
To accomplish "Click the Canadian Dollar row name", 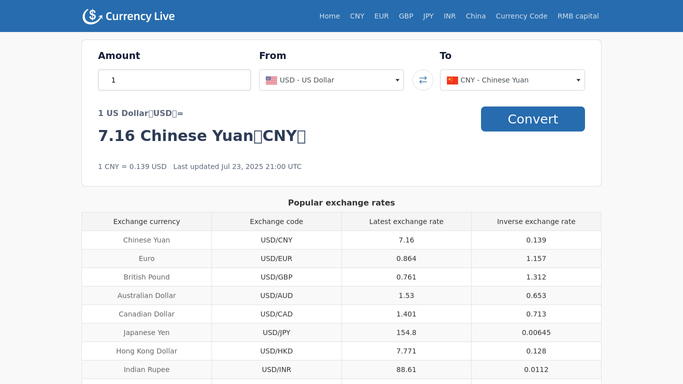I will pyautogui.click(x=146, y=314).
